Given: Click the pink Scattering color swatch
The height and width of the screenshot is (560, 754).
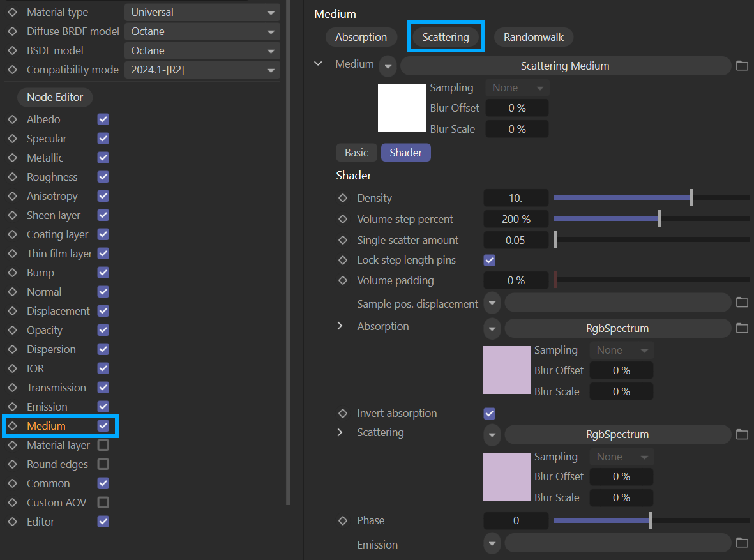Looking at the screenshot, I should (506, 476).
